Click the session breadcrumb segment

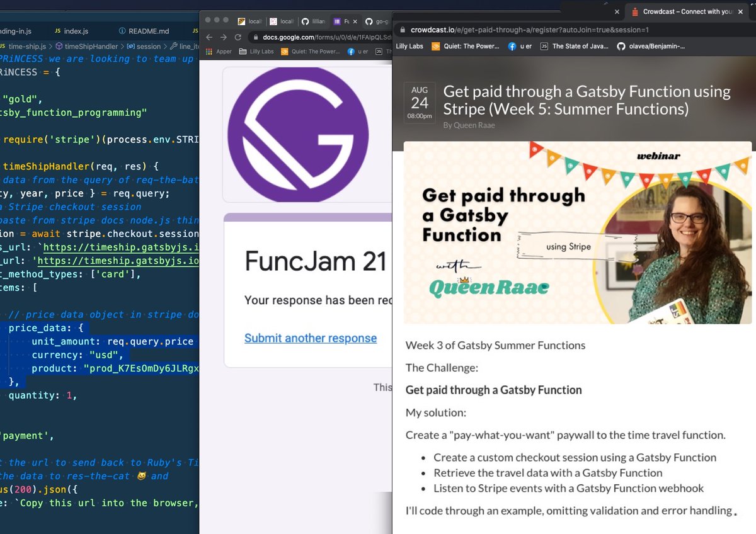[x=149, y=46]
